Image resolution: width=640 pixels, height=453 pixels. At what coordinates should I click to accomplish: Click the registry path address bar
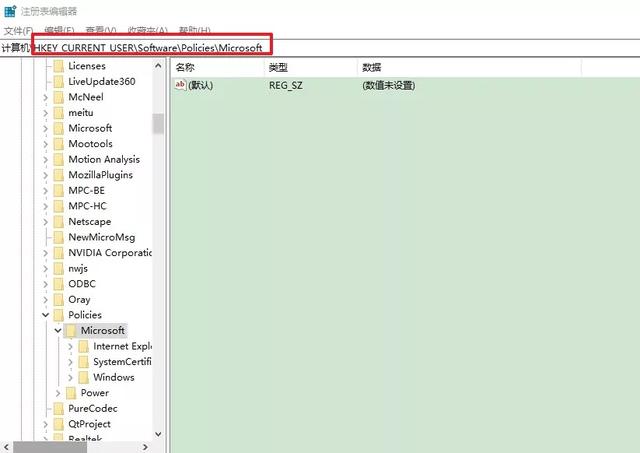(320, 48)
